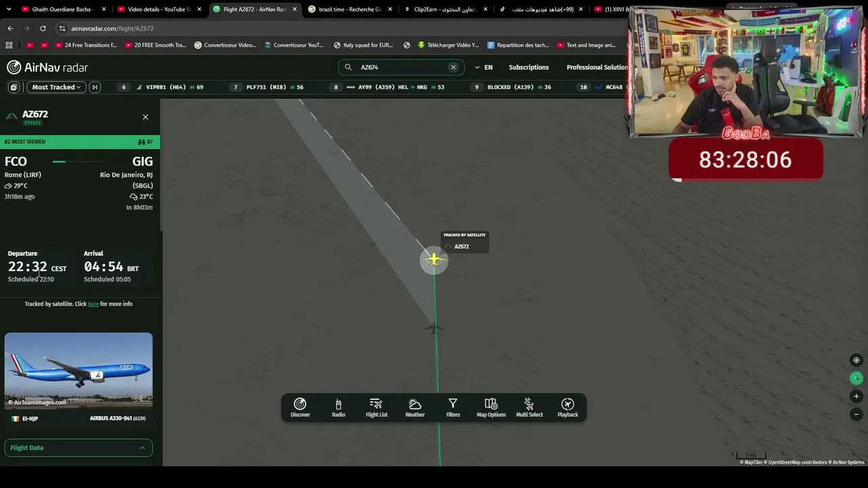Open Télécharger Vidéo bookmark
868x488 pixels.
tap(448, 45)
